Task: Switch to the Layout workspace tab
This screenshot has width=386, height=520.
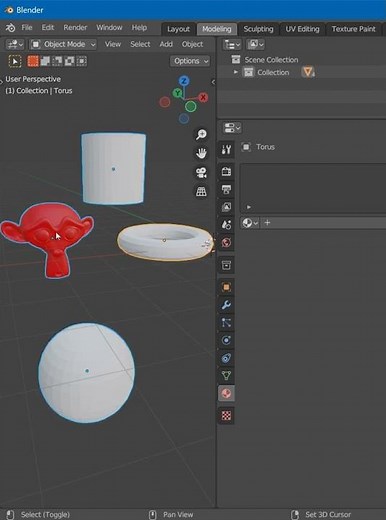Action: (x=178, y=29)
